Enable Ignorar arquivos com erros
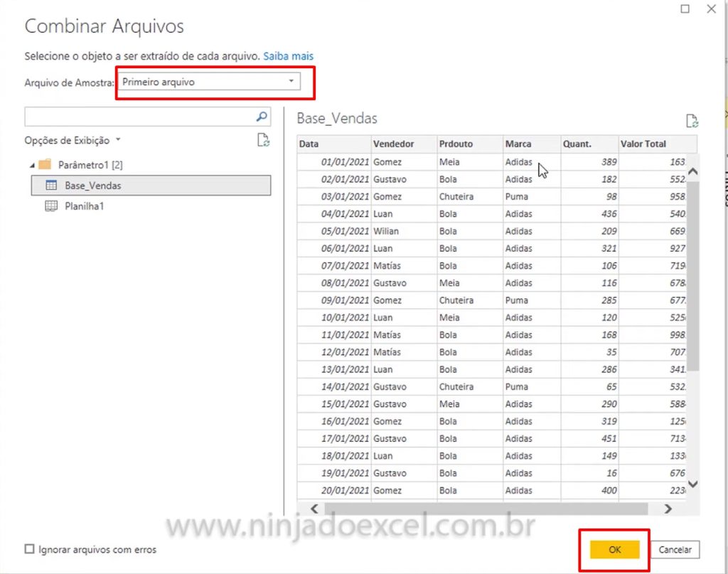Screen dimensions: 728x574 [x=28, y=549]
